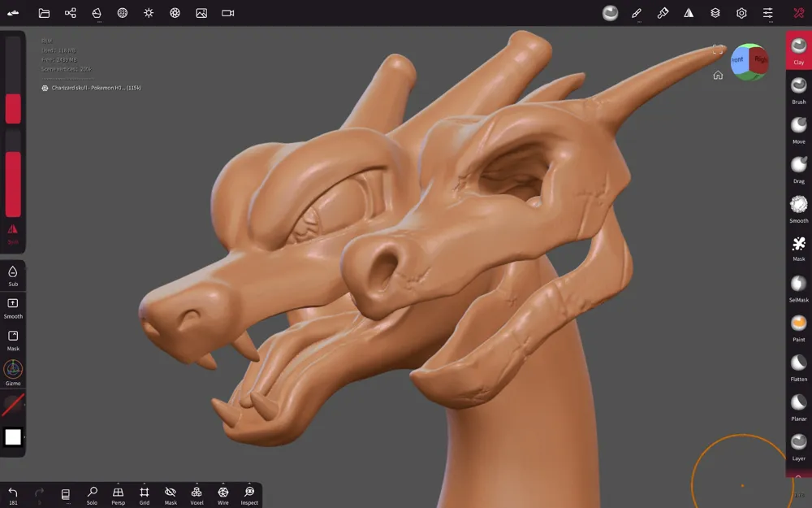Open the Lighting menu
Viewport: 812px width, 508px height.
[x=149, y=13]
